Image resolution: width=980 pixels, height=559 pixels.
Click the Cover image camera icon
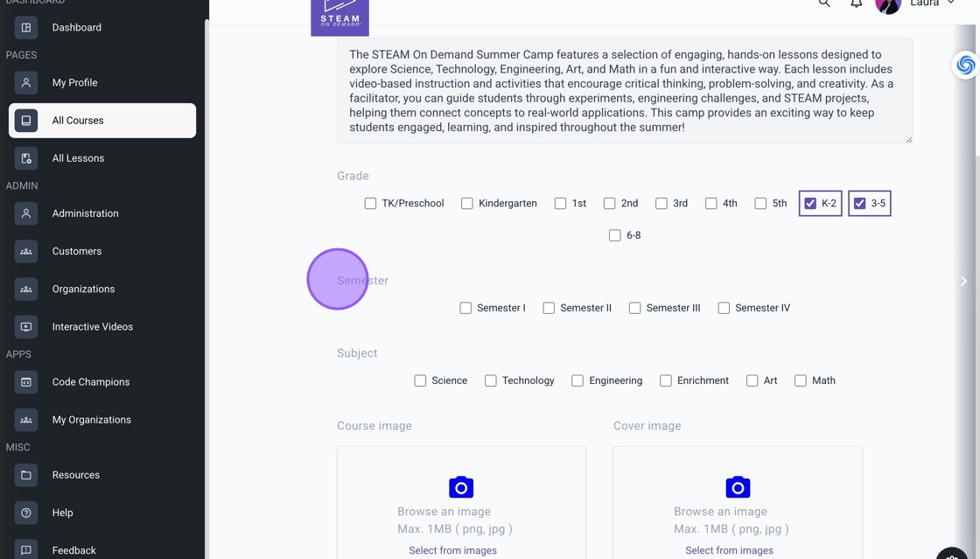pyautogui.click(x=738, y=487)
